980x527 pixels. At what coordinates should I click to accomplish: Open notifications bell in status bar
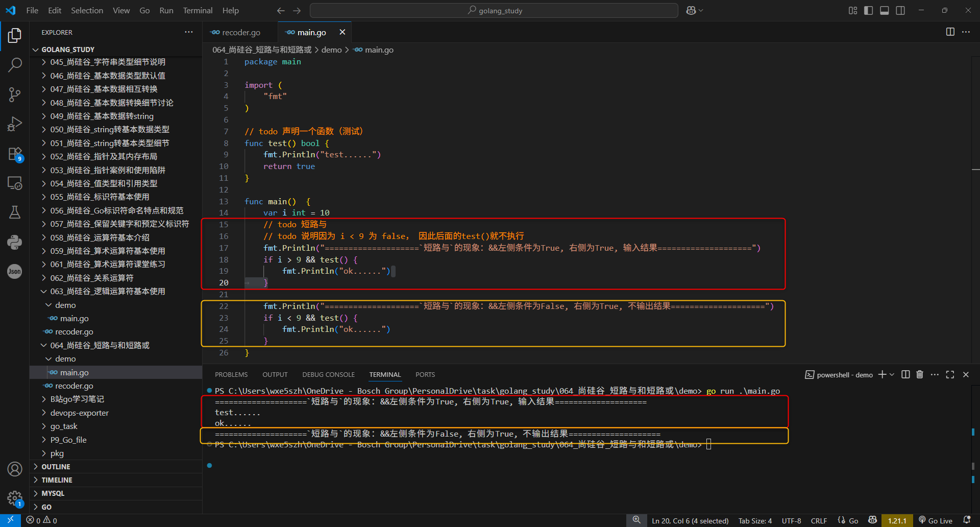point(967,520)
